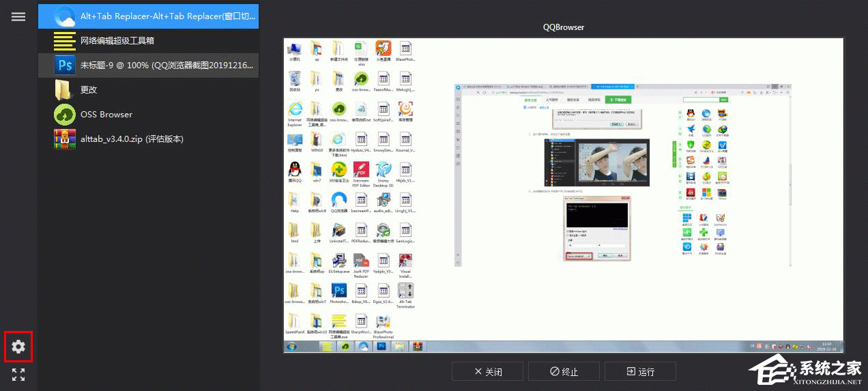Click the fullscreen expand arrows icon
This screenshot has width=868, height=391.
(x=18, y=375)
